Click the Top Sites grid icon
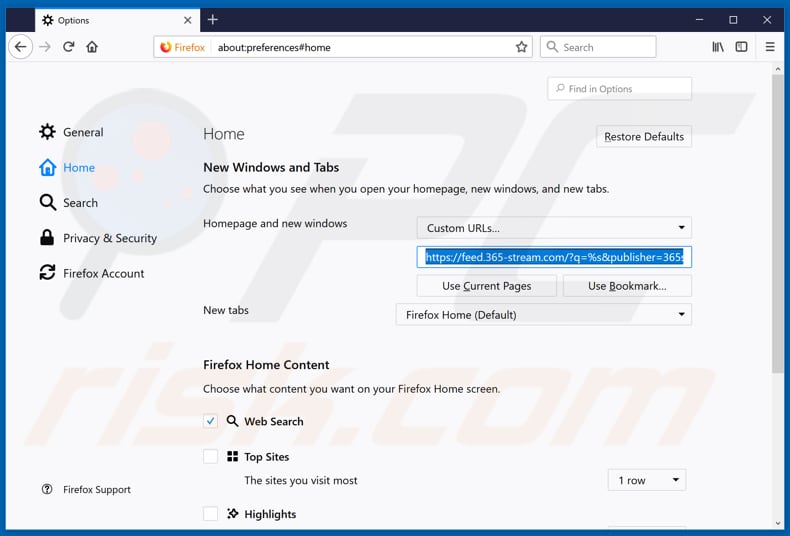The image size is (790, 536). [x=232, y=456]
